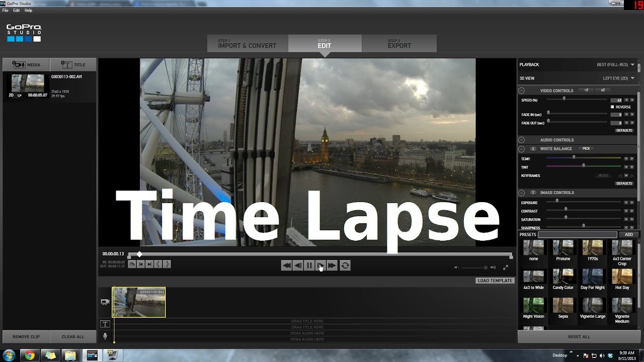The width and height of the screenshot is (644, 362).
Task: Click Add preset button
Action: click(x=629, y=234)
